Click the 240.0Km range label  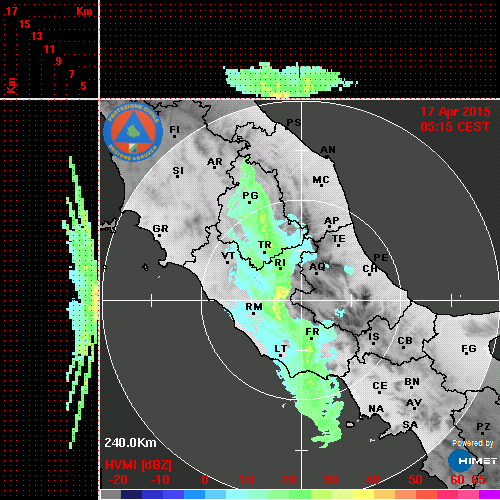point(130,443)
